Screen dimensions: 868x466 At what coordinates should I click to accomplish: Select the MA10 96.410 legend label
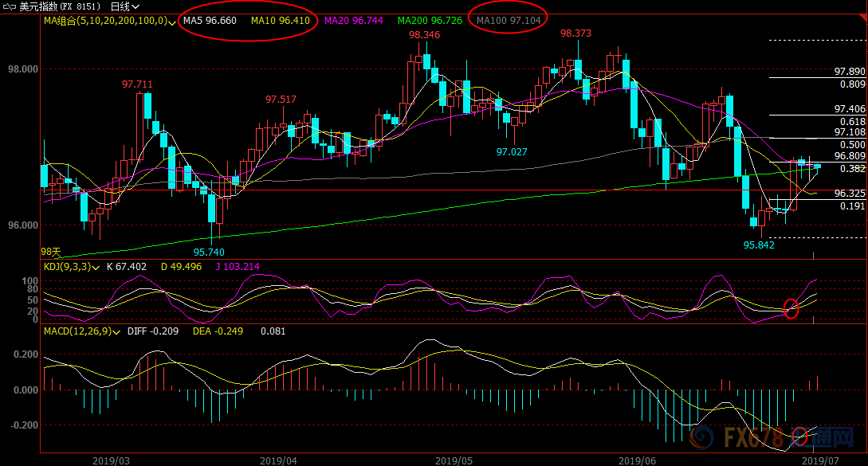click(x=280, y=21)
